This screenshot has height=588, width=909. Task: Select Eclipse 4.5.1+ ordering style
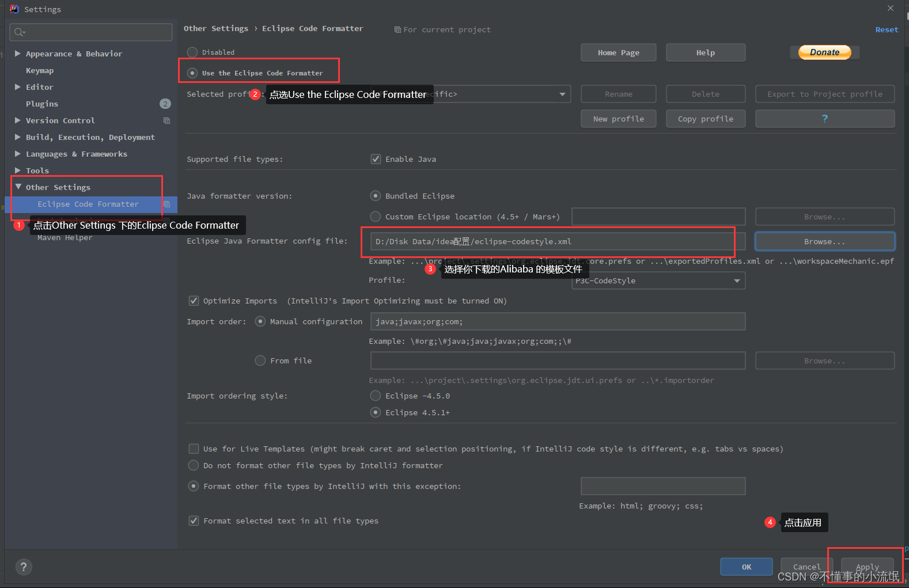point(376,412)
